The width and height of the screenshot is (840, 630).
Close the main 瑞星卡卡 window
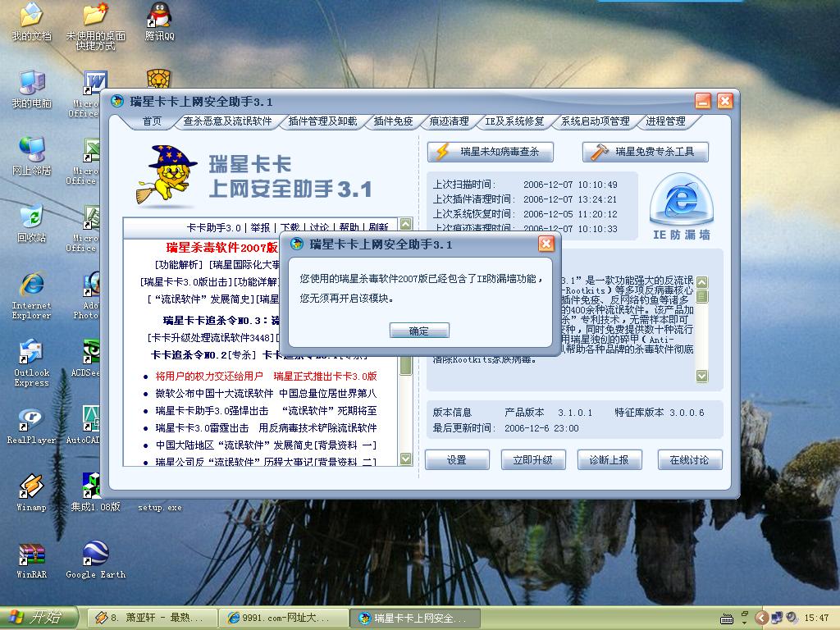[x=725, y=101]
